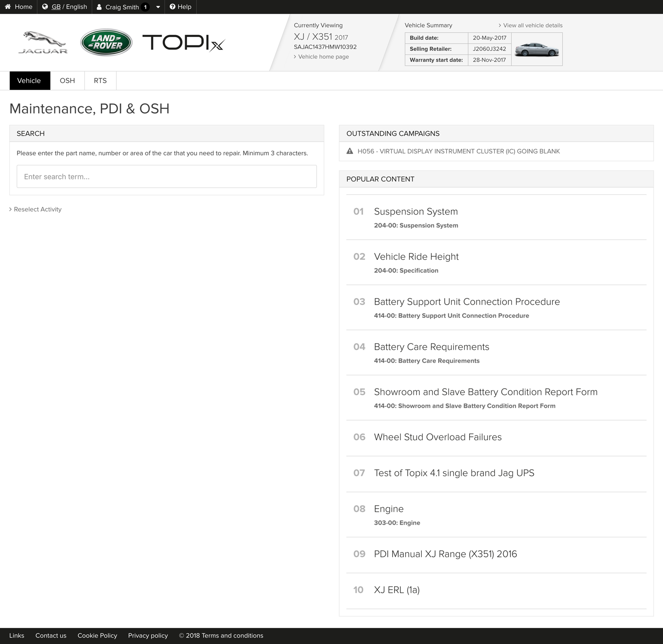Open Terms and conditions footer link

pos(232,635)
